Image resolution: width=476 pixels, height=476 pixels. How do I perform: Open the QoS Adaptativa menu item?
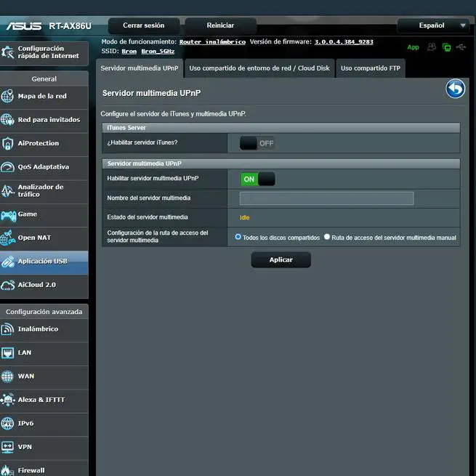point(44,167)
